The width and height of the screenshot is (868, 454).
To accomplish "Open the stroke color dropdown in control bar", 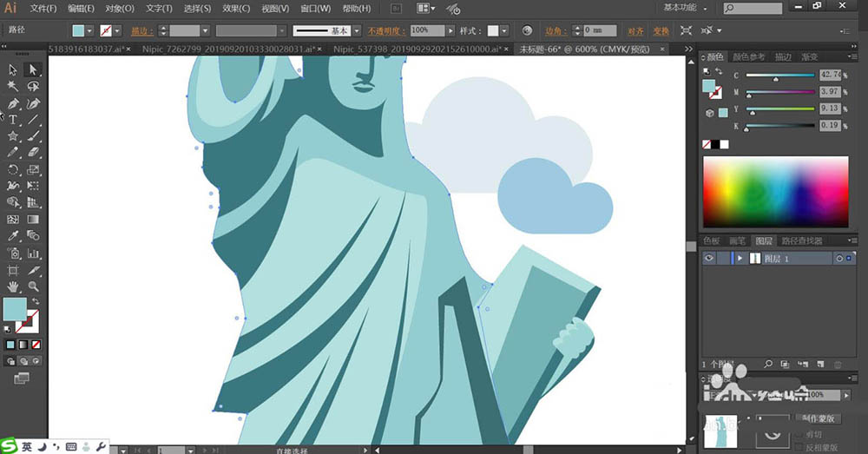I will (117, 31).
